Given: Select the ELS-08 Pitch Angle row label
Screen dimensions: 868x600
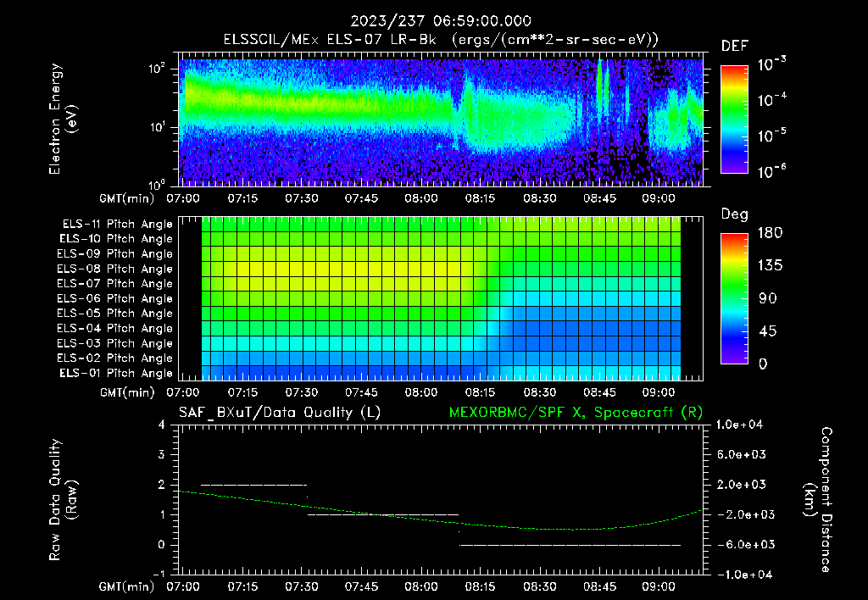Looking at the screenshot, I should click(115, 269).
